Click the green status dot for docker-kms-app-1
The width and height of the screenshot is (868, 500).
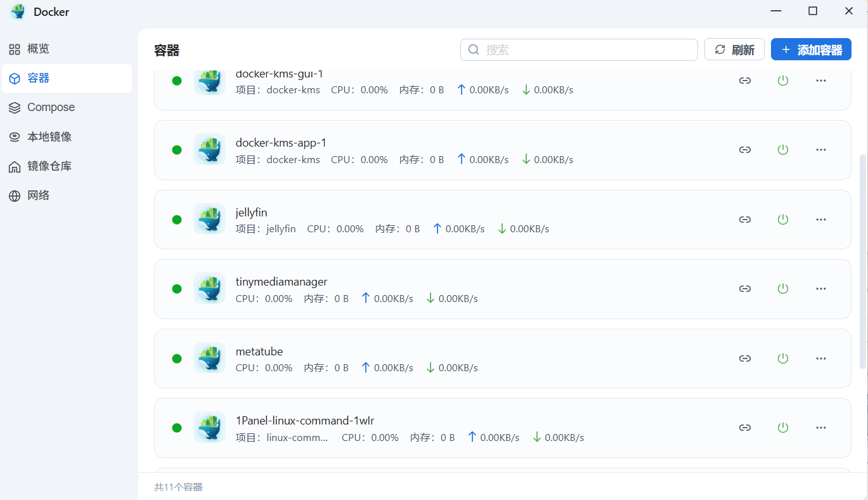point(177,150)
